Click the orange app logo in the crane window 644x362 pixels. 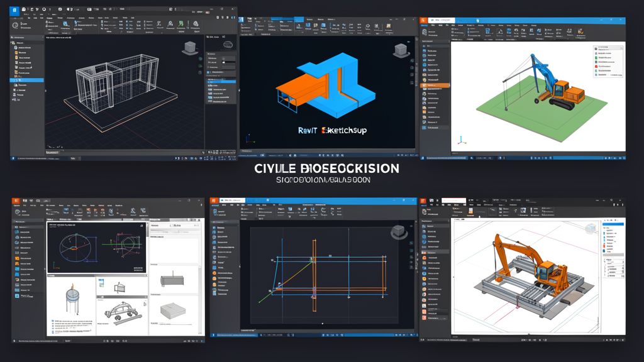coord(423,20)
